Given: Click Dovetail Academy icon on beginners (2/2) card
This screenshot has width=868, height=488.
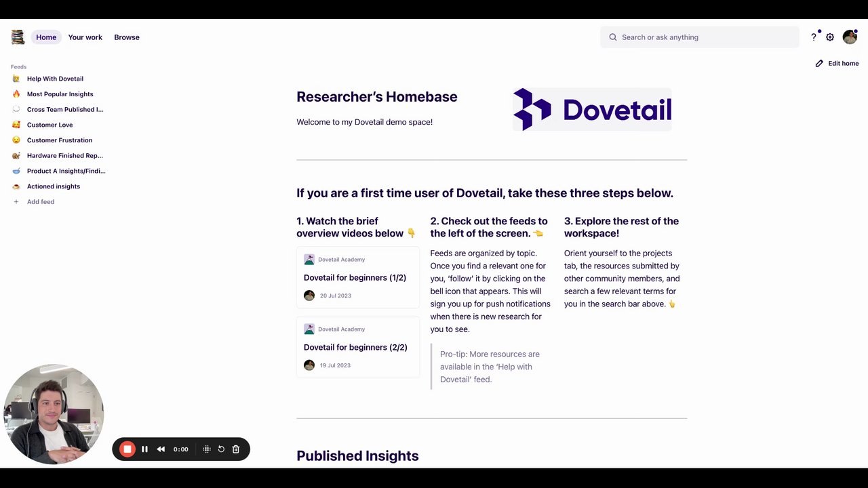Looking at the screenshot, I should (309, 329).
